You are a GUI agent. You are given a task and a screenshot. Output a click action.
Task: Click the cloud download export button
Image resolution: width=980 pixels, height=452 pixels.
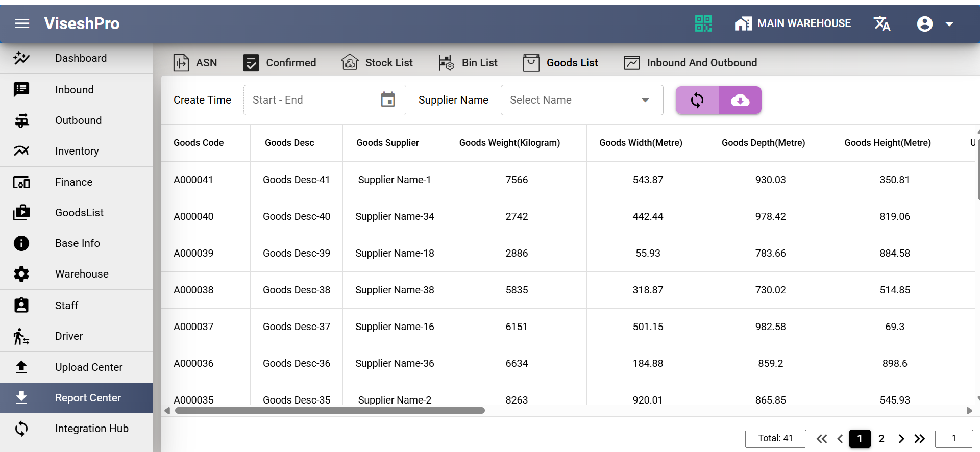[740, 100]
